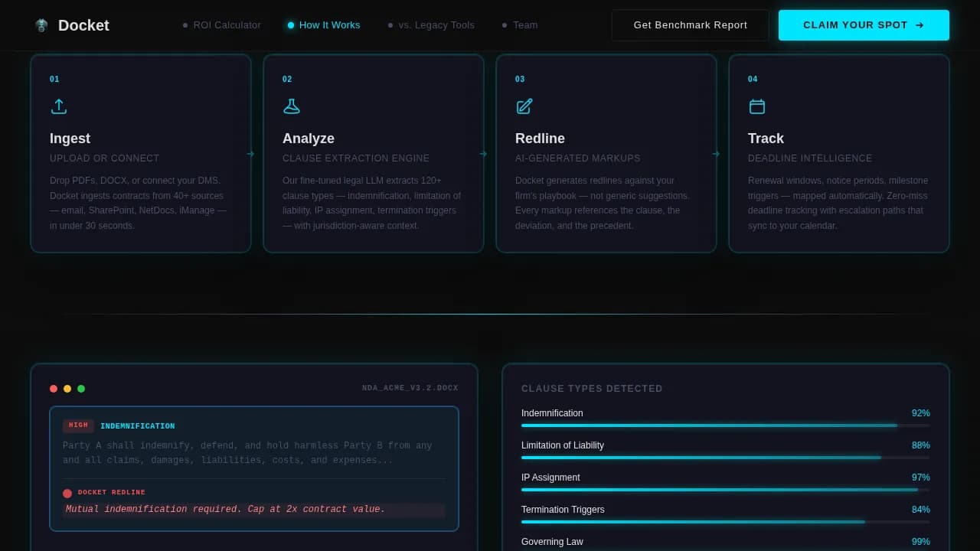Click the arrow between Analyze and Redline cards
The width and height of the screenshot is (980, 551).
tap(483, 154)
